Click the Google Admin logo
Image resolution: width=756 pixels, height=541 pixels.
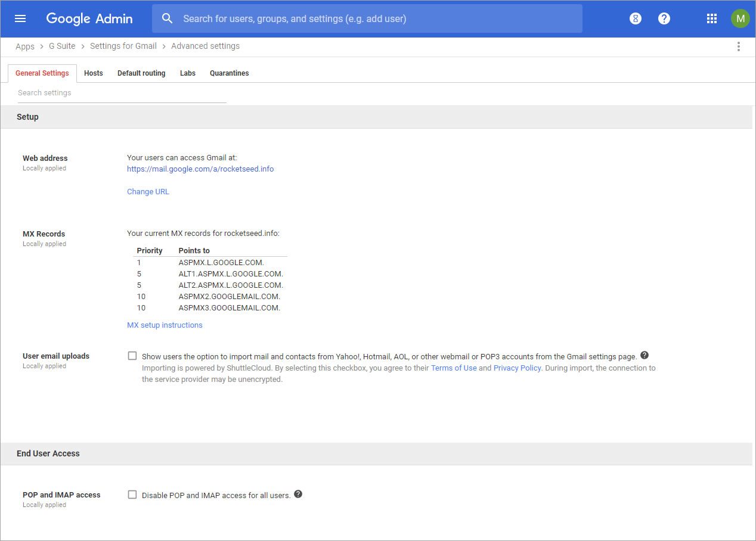(x=89, y=18)
